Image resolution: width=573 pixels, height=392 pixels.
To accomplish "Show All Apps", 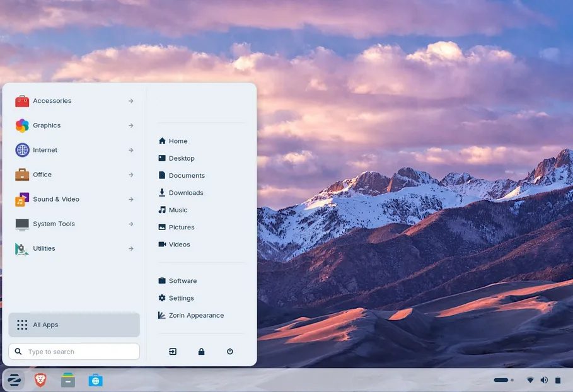I will [74, 325].
